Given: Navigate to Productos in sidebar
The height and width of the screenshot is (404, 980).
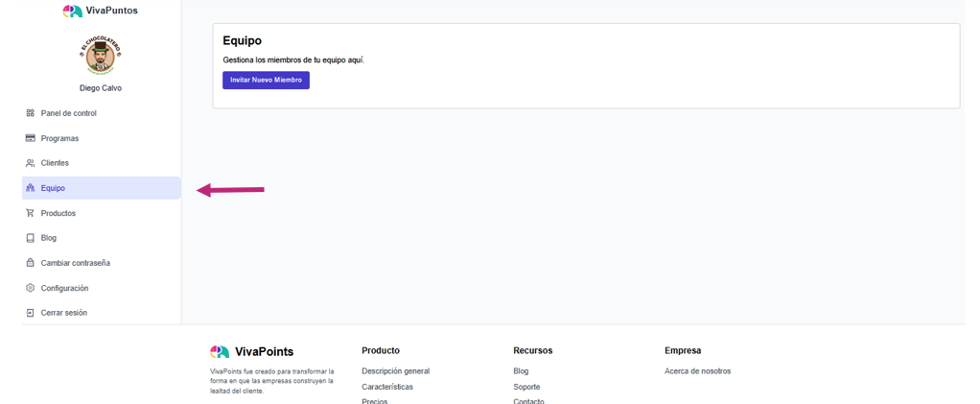Looking at the screenshot, I should click(x=102, y=213).
